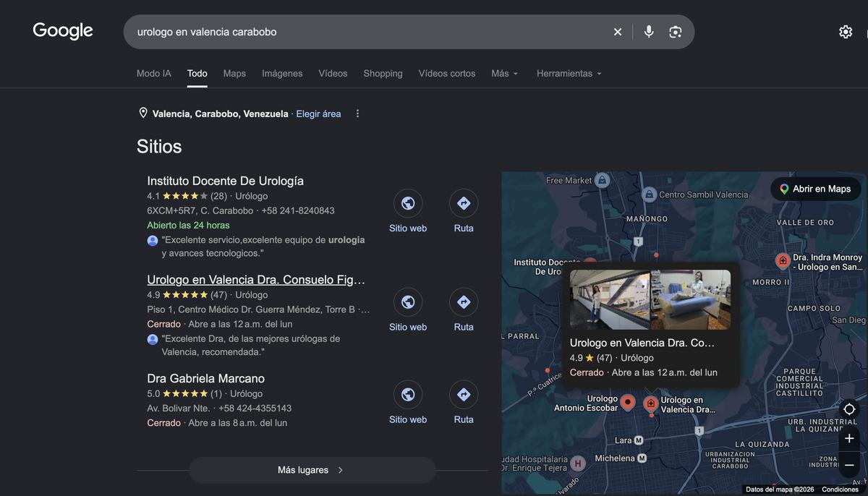Open website globe icon for Dra Gabriela Marcano

(x=408, y=395)
